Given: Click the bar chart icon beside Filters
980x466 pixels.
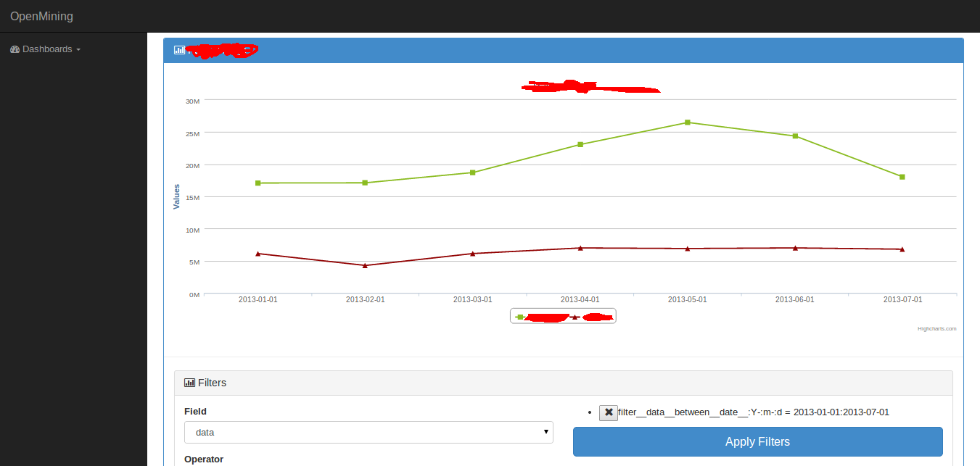Looking at the screenshot, I should (189, 383).
